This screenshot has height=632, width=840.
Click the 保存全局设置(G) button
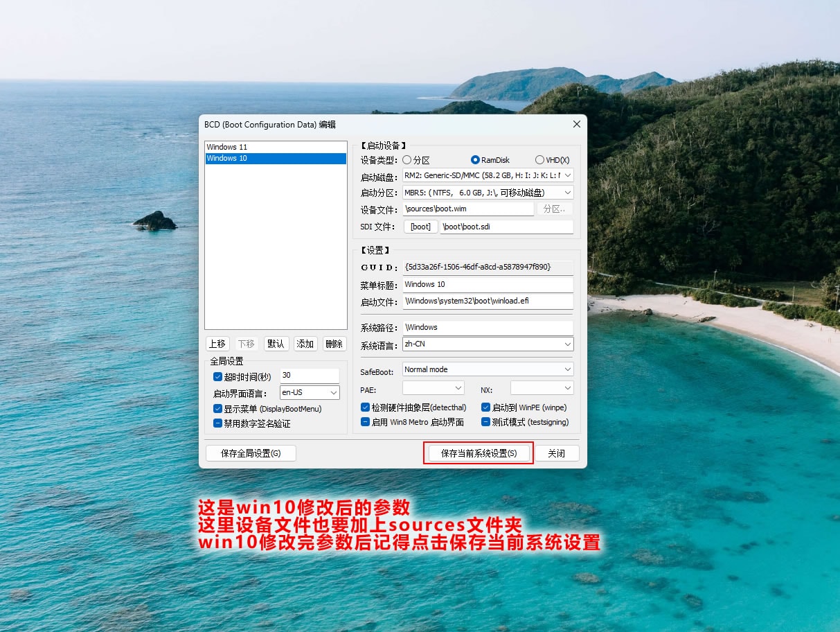251,453
